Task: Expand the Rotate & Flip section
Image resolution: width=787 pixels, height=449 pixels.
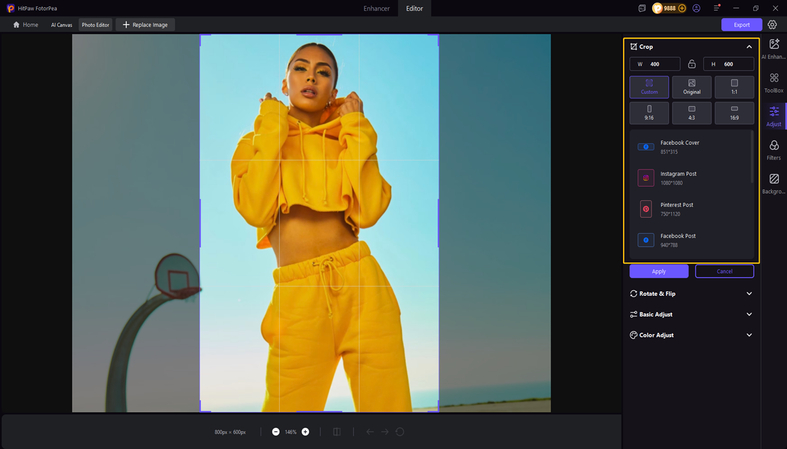Action: (749, 293)
